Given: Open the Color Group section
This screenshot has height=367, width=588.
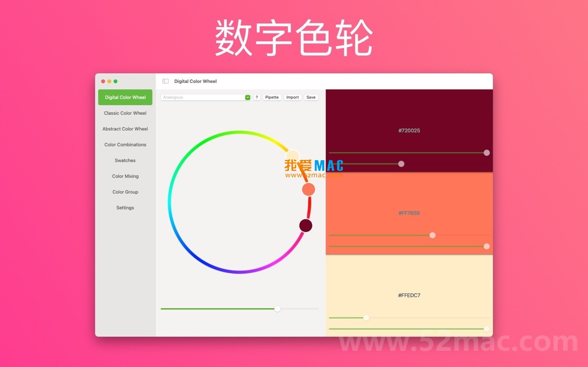Looking at the screenshot, I should 125,192.
